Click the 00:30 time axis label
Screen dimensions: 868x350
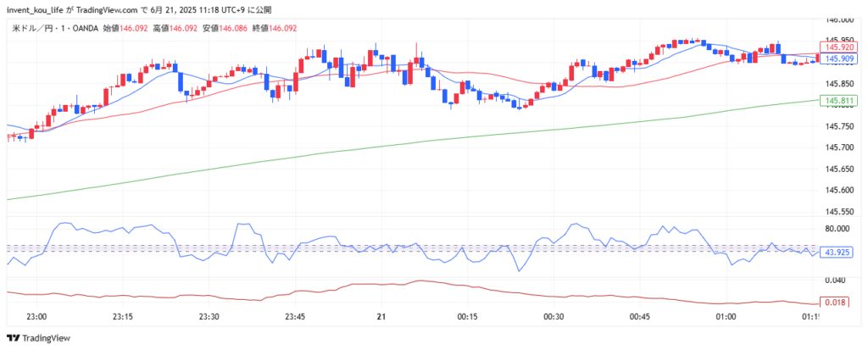[x=553, y=317]
